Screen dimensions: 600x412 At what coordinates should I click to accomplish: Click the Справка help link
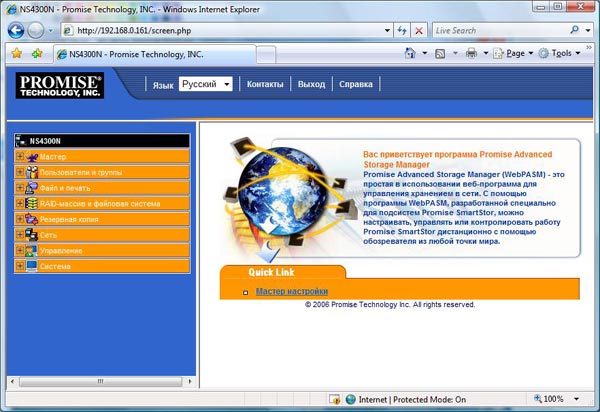(356, 84)
